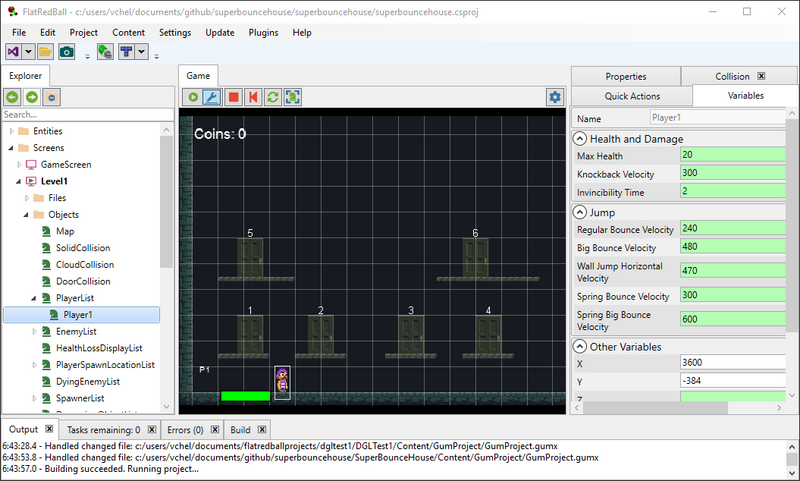Collapse the Jump variables section

click(x=580, y=212)
